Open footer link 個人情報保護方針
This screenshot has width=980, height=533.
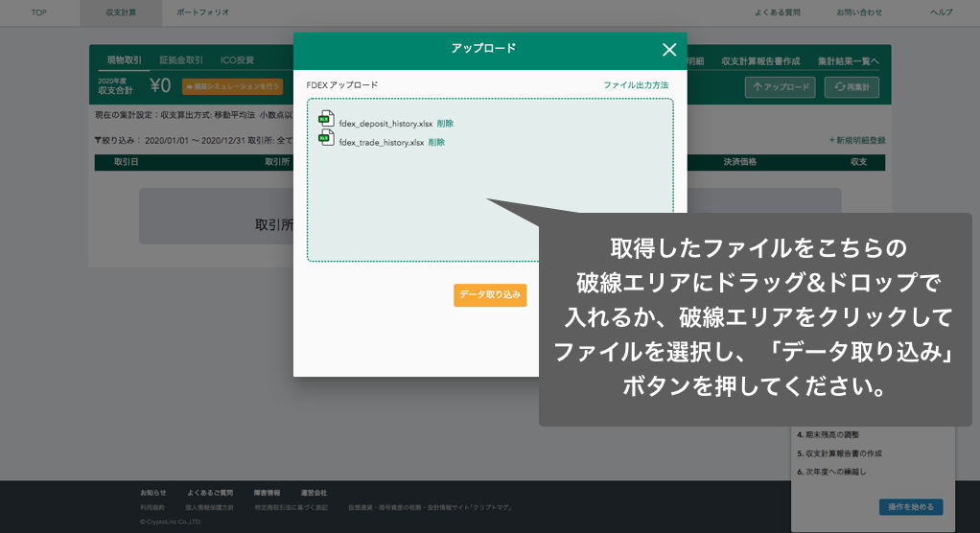pos(209,507)
